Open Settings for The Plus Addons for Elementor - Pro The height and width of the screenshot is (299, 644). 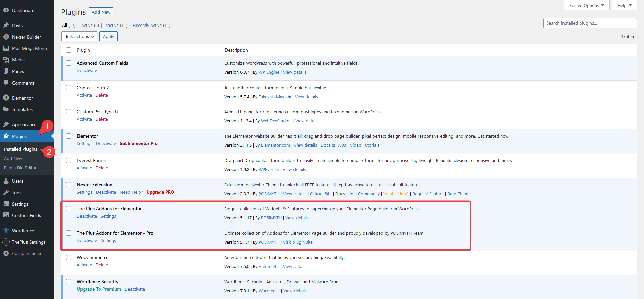[108, 241]
